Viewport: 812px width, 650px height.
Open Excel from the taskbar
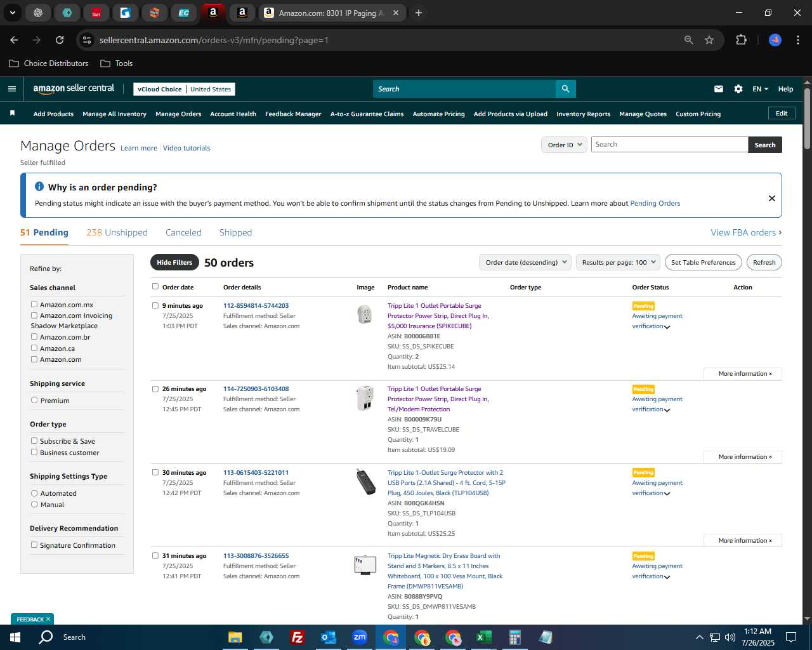(483, 637)
